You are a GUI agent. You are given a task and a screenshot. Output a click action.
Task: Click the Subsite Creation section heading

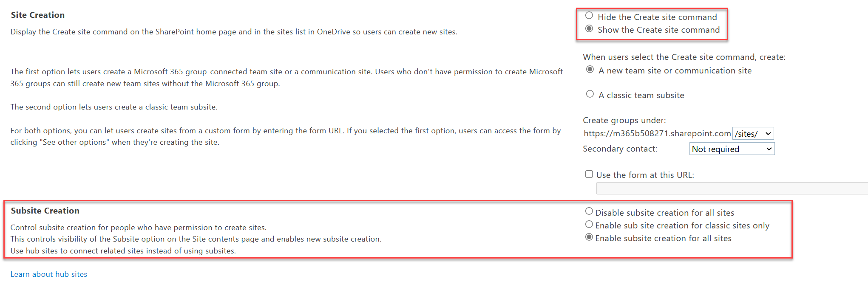coord(45,211)
